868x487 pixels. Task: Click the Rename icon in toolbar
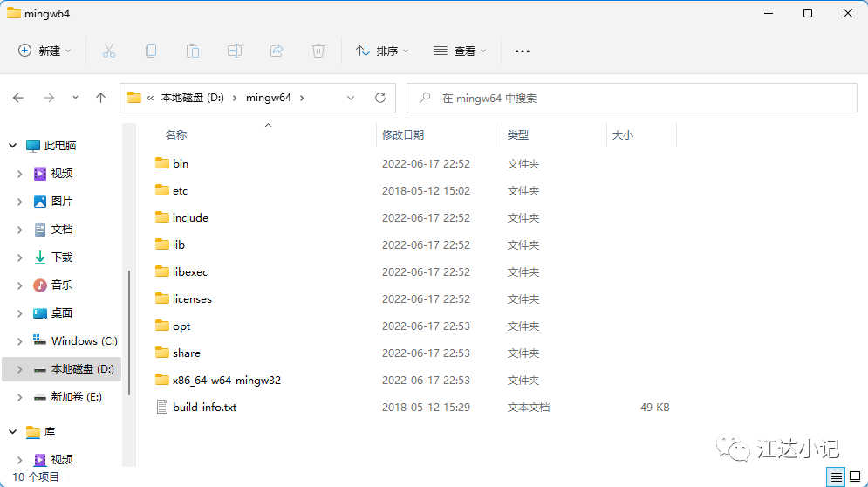pos(235,51)
